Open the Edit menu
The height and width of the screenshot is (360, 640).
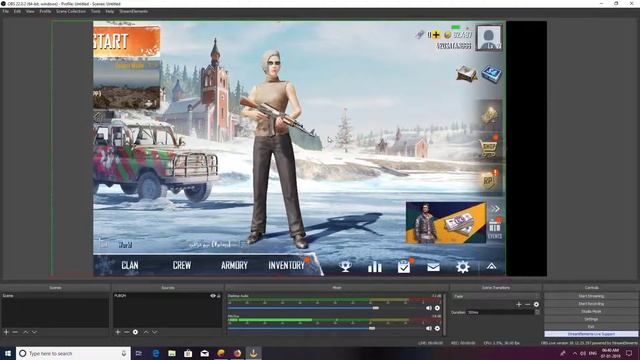(x=17, y=11)
